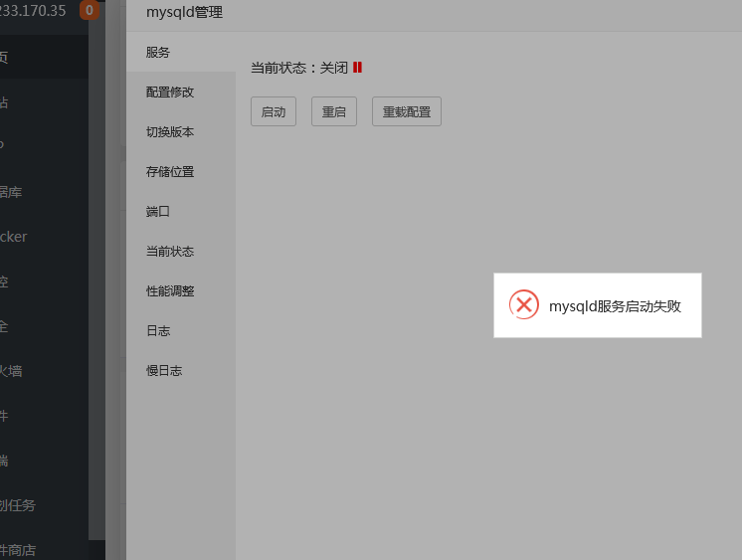Open 软件商店 in the left sidebar
Image resolution: width=742 pixels, height=560 pixels.
coord(18,549)
